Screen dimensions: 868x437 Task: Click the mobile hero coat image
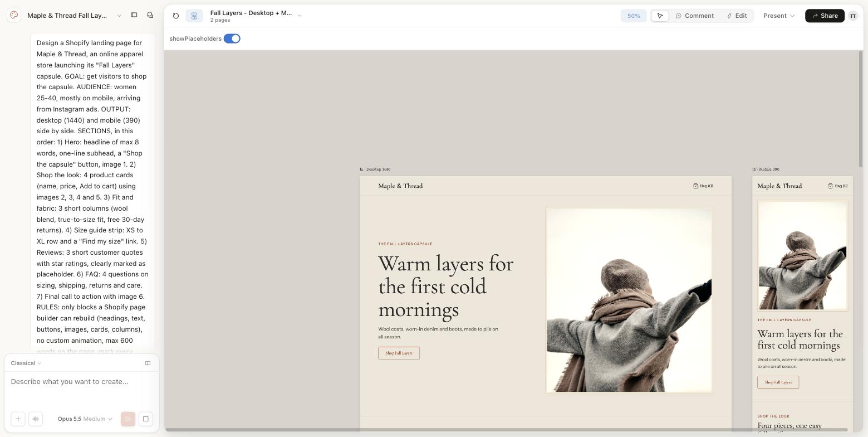pyautogui.click(x=802, y=255)
